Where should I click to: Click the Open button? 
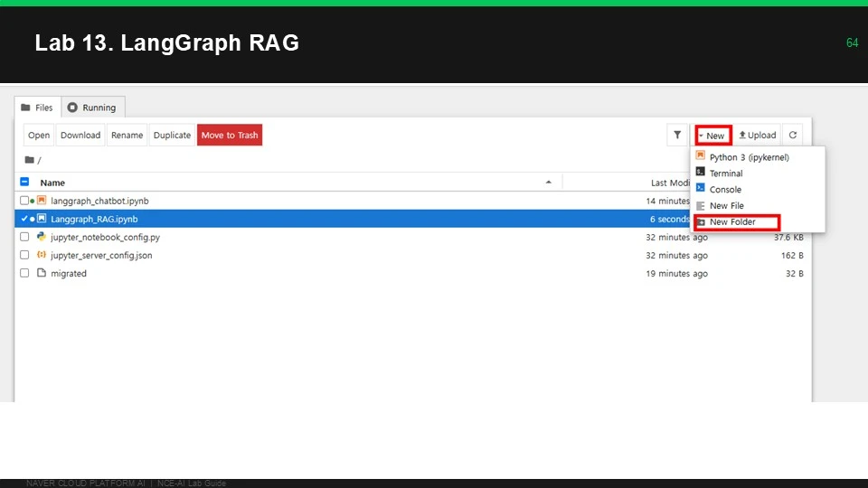click(x=39, y=135)
